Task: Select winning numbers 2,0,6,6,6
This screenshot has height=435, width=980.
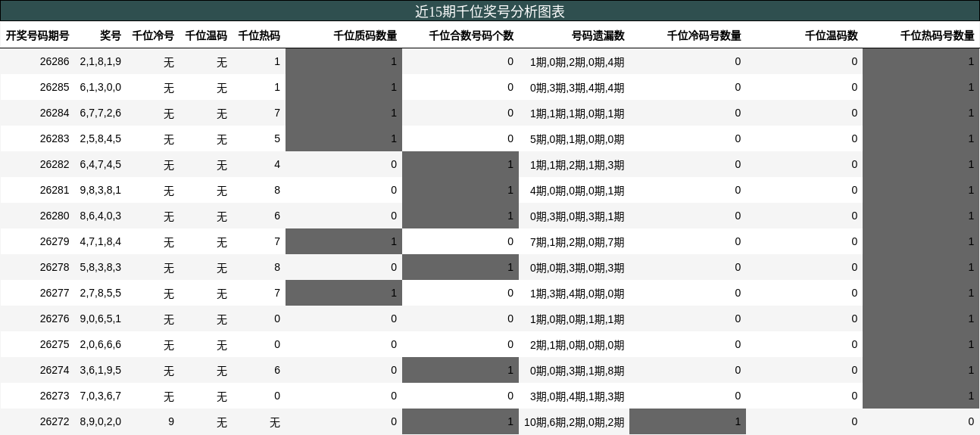Action: (101, 344)
